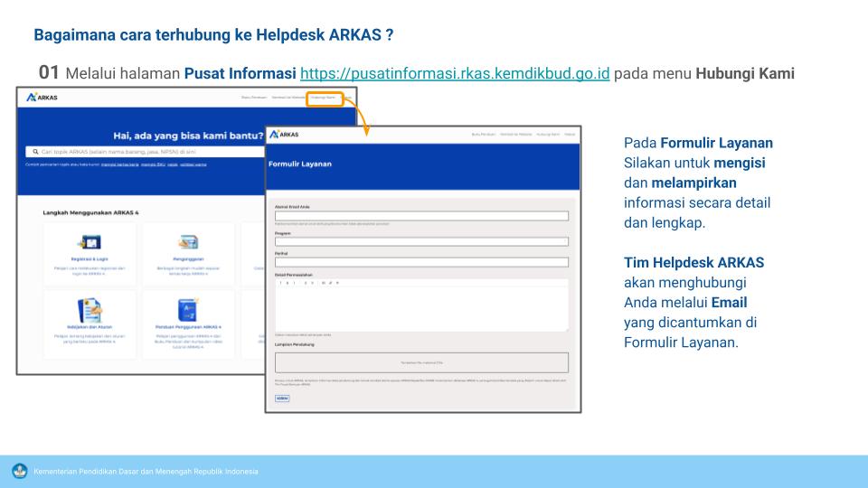Open Hubungi Kami menu in Pusat Informasi header
The image size is (868, 488).
(x=323, y=98)
